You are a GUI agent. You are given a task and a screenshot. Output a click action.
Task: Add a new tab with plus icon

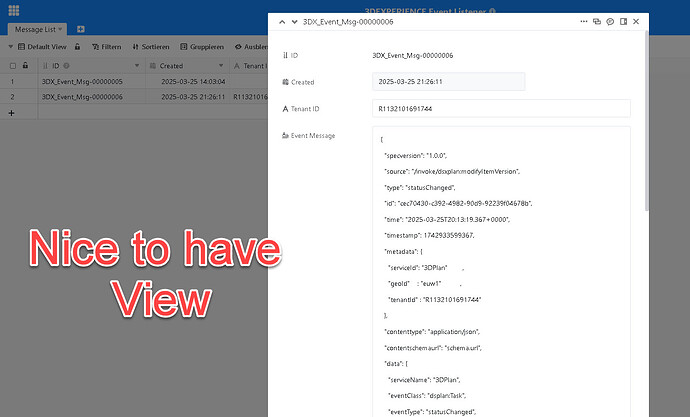81,29
